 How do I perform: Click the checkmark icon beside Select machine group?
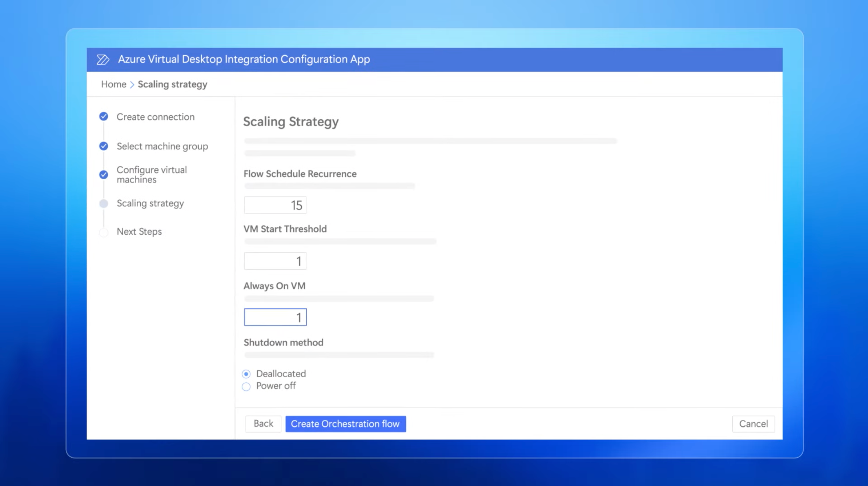(104, 146)
